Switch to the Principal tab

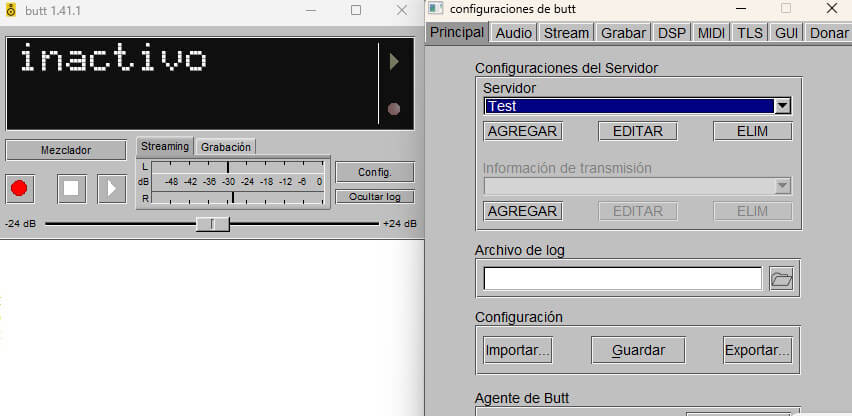pyautogui.click(x=457, y=33)
